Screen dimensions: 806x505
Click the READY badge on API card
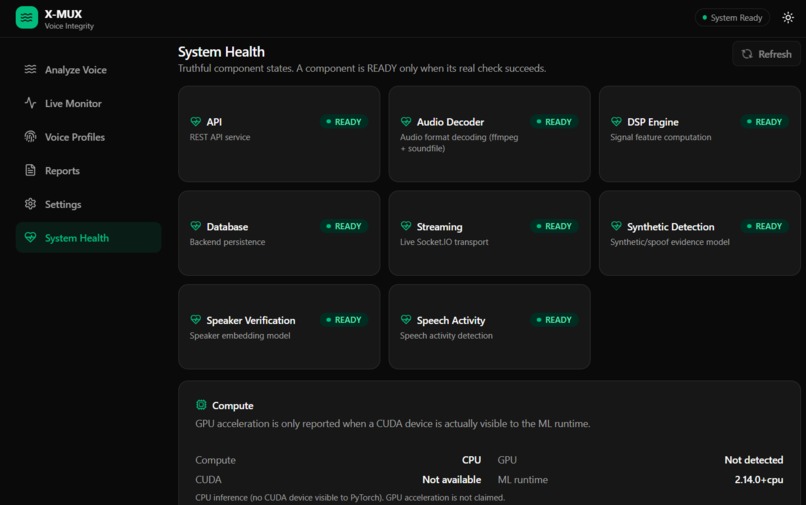[343, 122]
